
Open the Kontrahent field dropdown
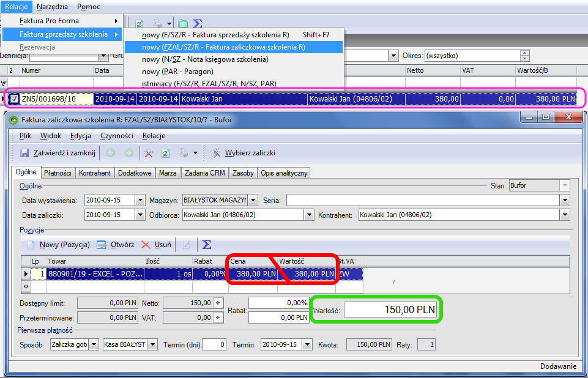565,215
